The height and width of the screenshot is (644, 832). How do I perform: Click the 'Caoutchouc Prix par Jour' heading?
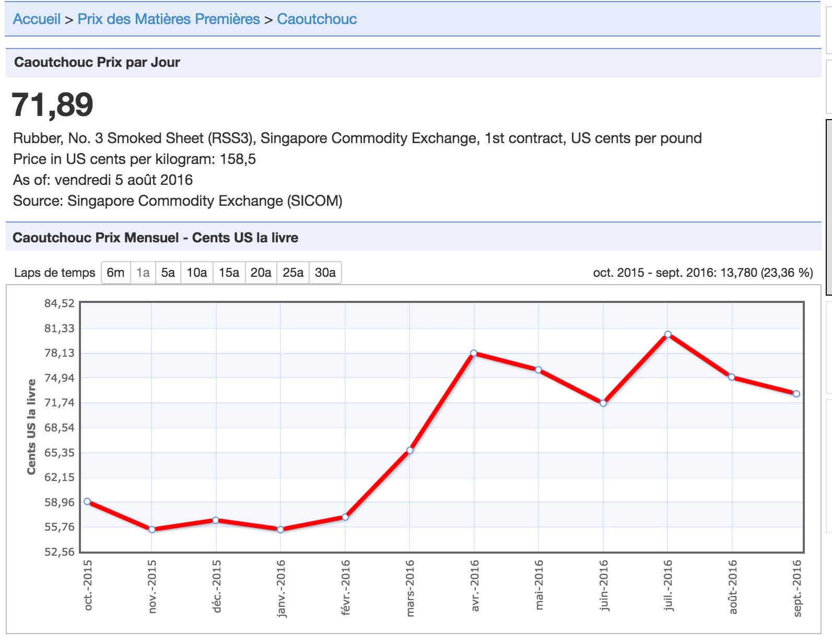click(x=97, y=62)
